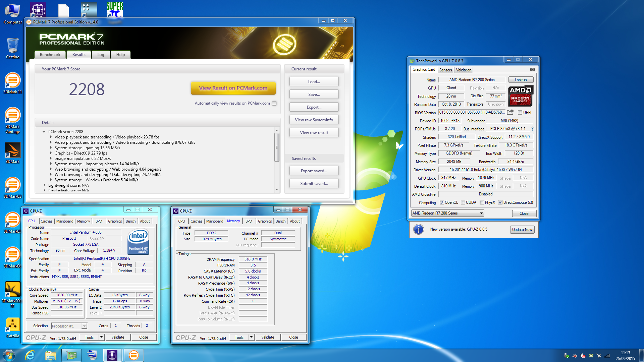Expand the Lightweight score: N/A node
Screen dimensions: 644x362
pyautogui.click(x=44, y=185)
